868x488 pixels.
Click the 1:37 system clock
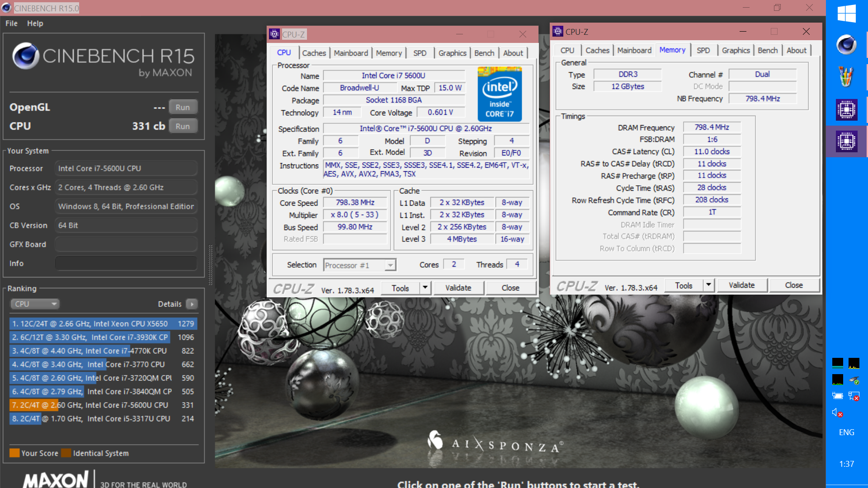point(846,464)
